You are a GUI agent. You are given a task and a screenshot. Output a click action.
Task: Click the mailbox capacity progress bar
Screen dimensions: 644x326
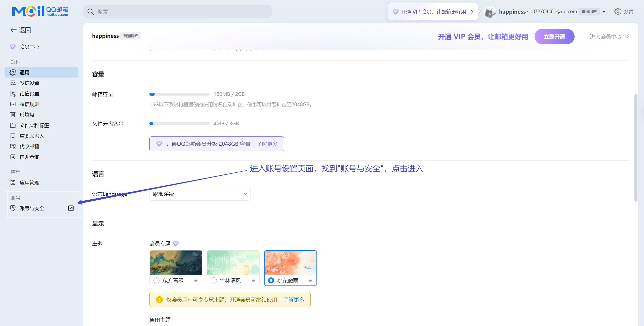179,94
